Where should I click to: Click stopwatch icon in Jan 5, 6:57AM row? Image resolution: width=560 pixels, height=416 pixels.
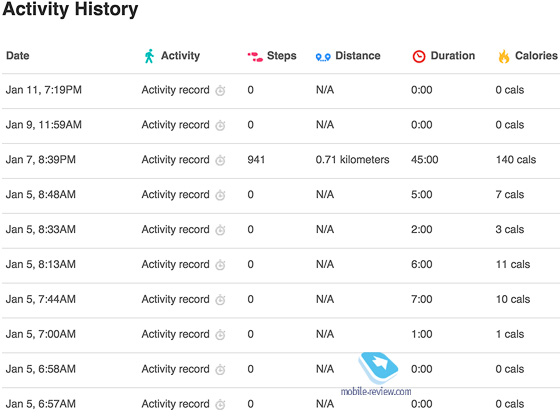tap(220, 404)
